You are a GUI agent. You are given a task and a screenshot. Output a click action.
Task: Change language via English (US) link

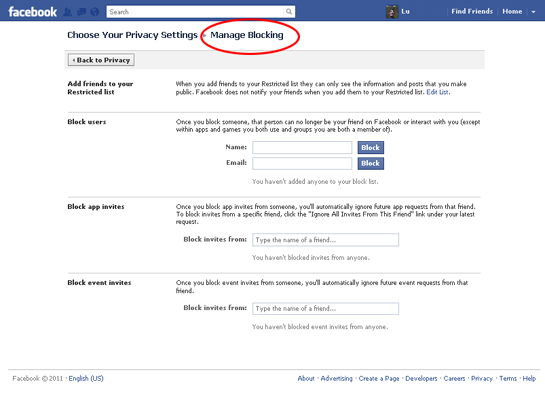point(86,378)
